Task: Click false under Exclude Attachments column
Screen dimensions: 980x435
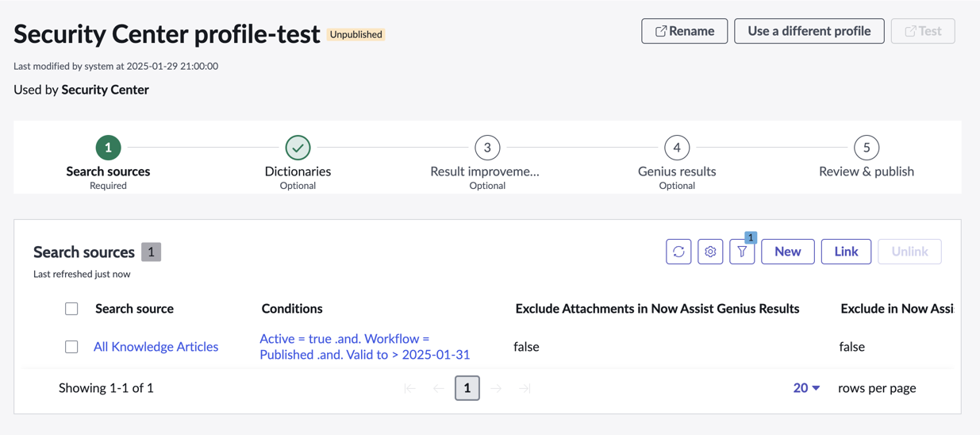Action: click(526, 347)
